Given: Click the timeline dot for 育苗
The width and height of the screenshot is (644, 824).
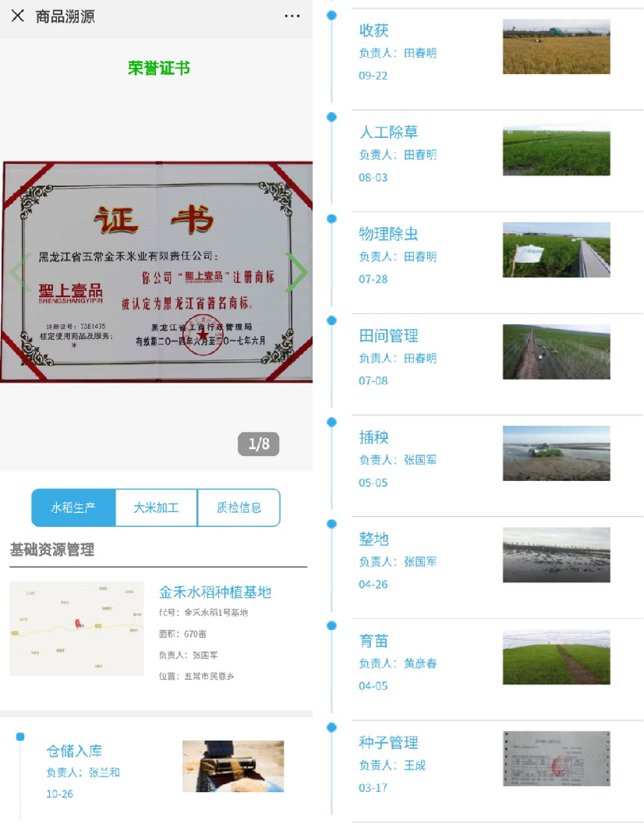Looking at the screenshot, I should click(331, 625).
